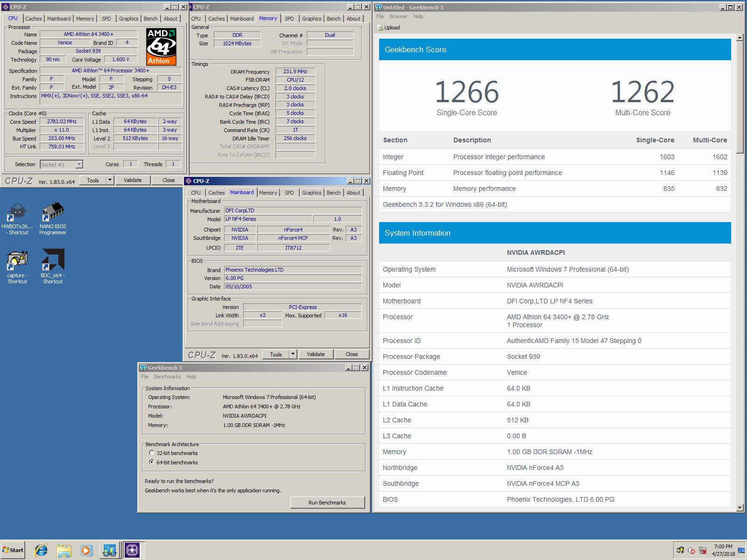
Task: Open the BDC_x64 shortcut on the desktop
Action: 53,267
